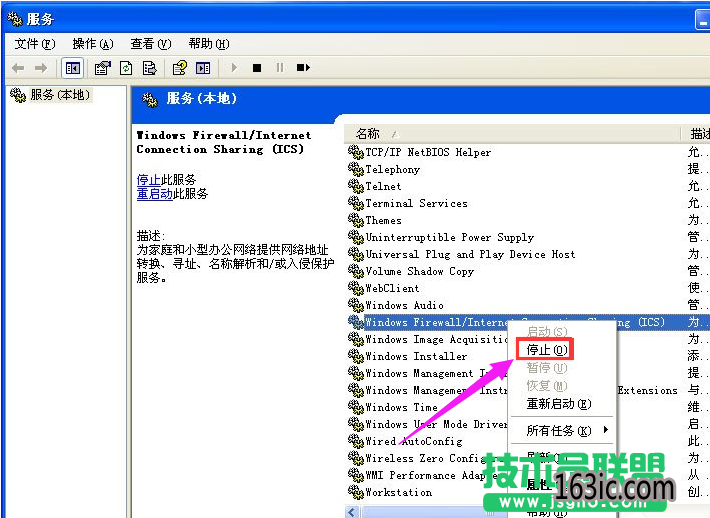Click the gear icon beside Windows Installer
This screenshot has width=710, height=518.
click(356, 356)
